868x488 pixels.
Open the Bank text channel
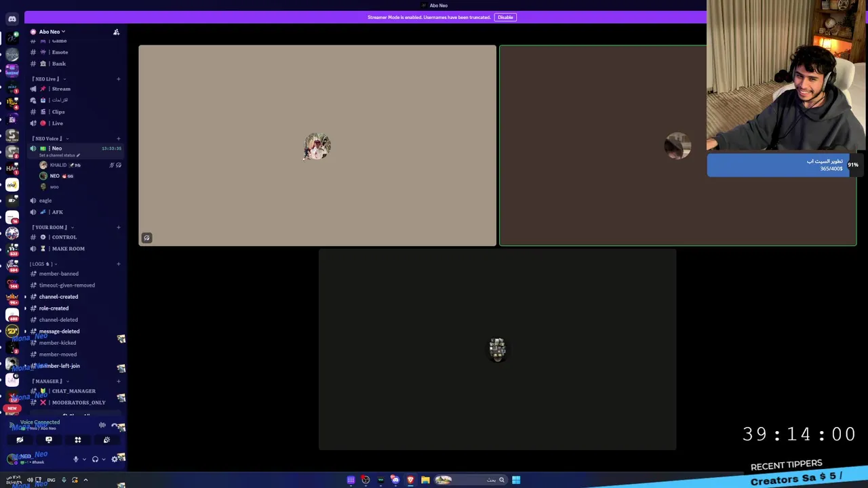coord(75,64)
